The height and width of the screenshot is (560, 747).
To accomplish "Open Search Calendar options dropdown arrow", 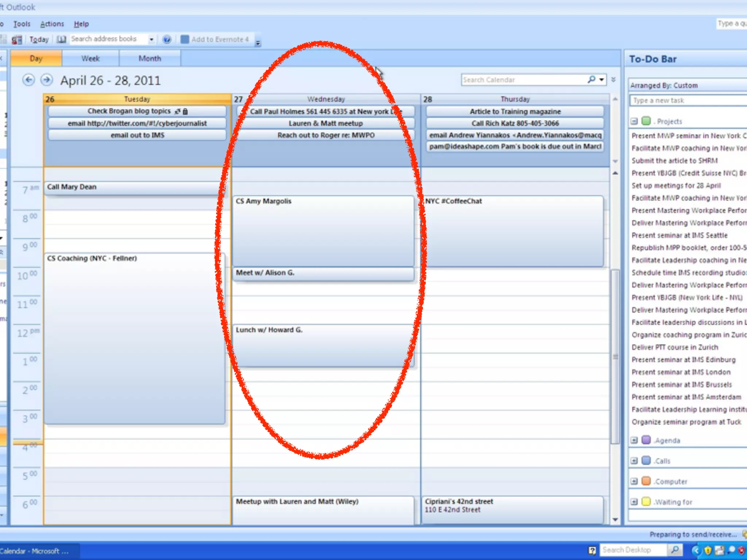I will pyautogui.click(x=601, y=79).
